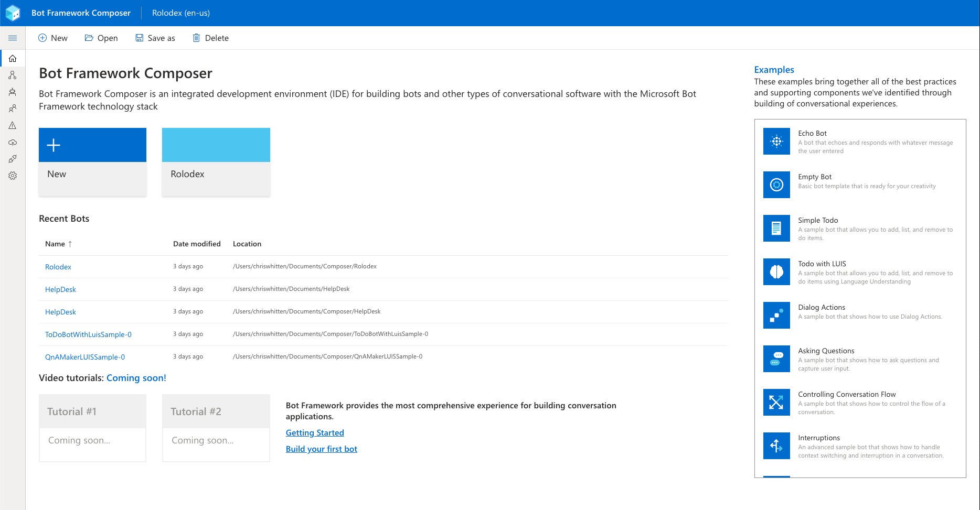
Task: Click the Dialog Actions example title
Action: tap(822, 307)
